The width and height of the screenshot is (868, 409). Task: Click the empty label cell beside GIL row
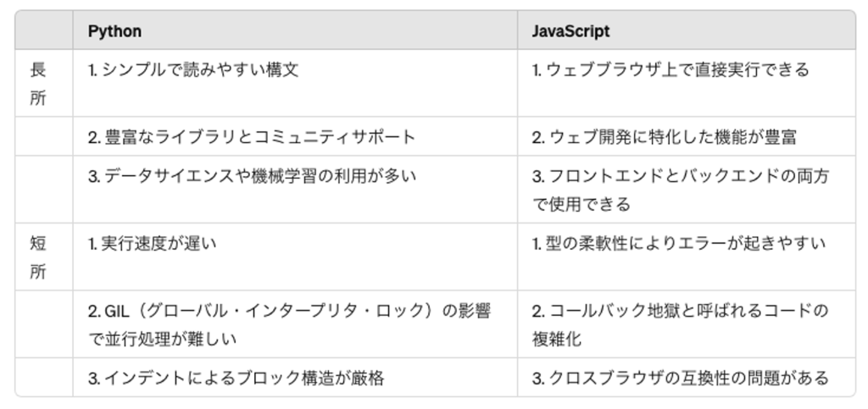[x=43, y=324]
